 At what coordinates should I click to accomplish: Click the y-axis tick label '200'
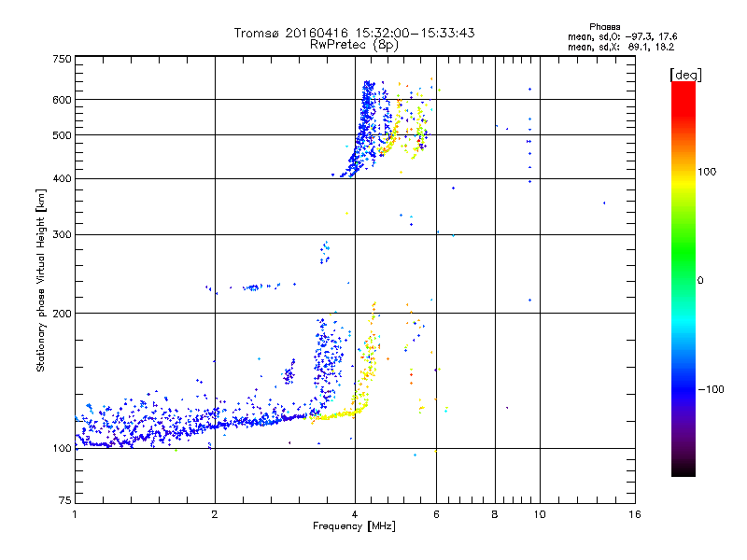coord(63,314)
